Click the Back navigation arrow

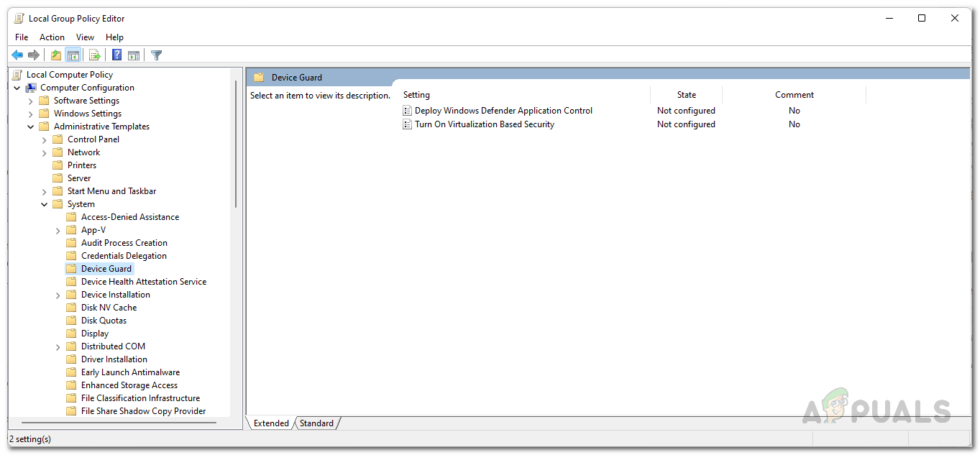17,55
